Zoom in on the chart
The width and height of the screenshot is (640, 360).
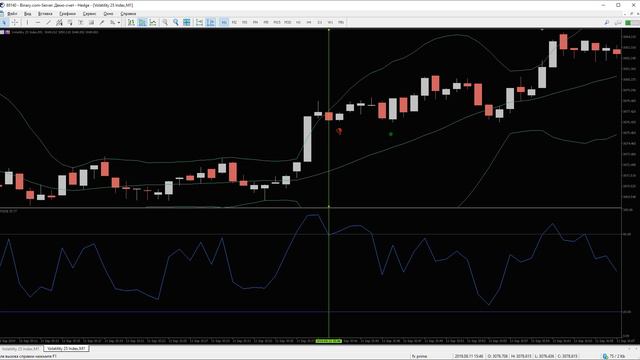coord(165,22)
